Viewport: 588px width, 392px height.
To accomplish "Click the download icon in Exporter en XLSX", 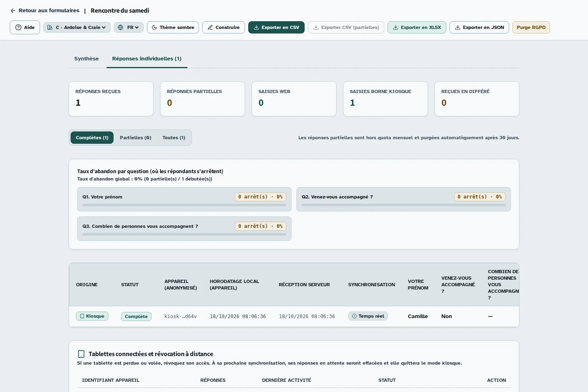I will coord(396,27).
